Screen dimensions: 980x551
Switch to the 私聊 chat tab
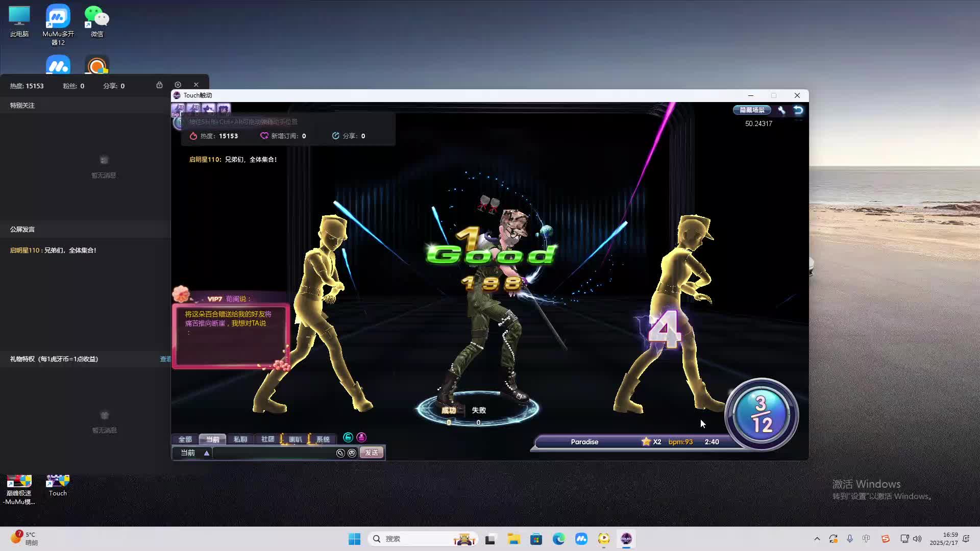click(x=240, y=439)
